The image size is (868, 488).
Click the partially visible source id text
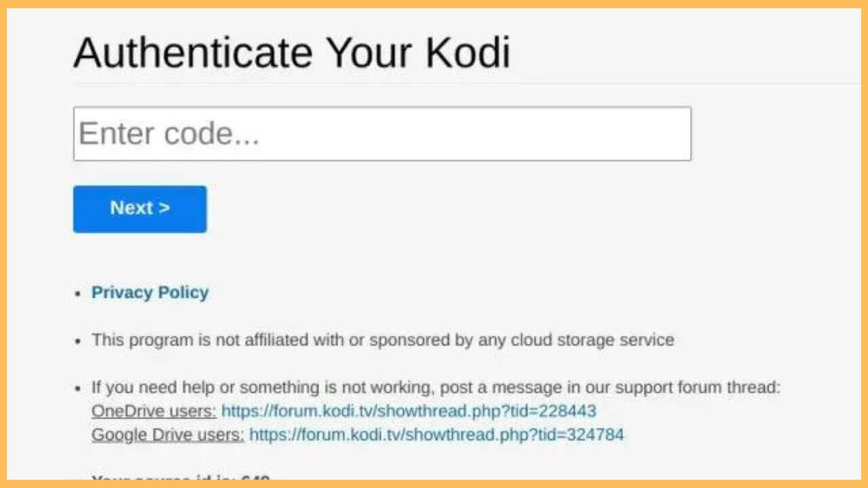click(x=180, y=479)
